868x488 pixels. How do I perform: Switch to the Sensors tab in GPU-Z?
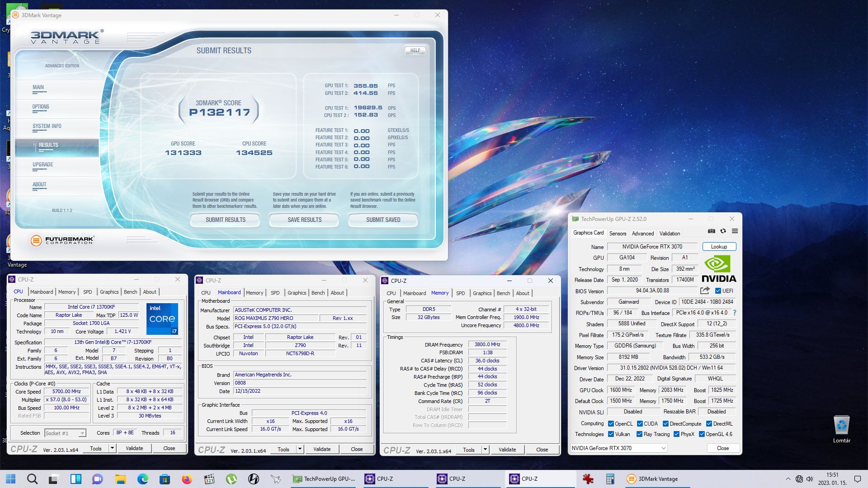tap(618, 234)
